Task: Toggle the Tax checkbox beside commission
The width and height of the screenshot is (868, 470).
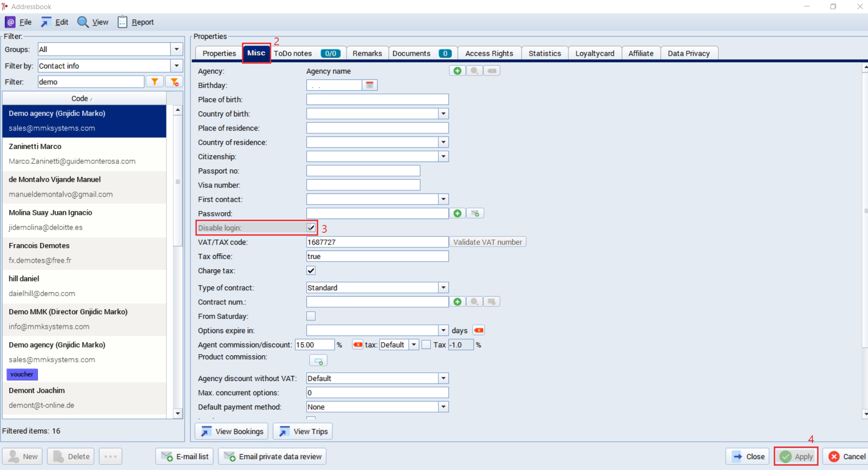Action: 426,345
